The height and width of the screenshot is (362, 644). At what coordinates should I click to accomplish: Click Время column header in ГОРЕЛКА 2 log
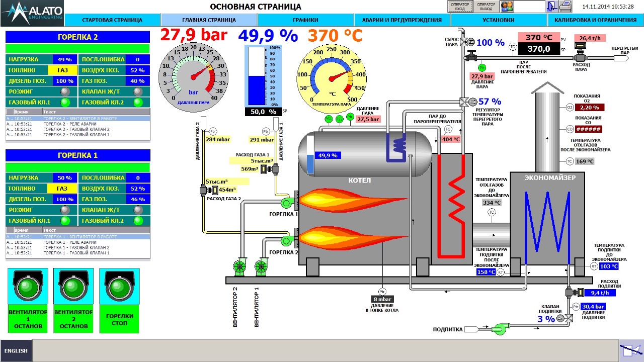pos(27,112)
